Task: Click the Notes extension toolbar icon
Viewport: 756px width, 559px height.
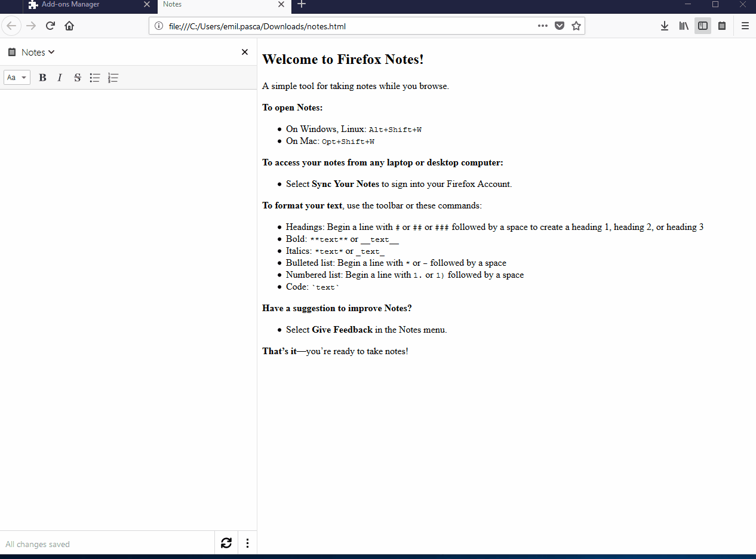Action: click(x=722, y=26)
